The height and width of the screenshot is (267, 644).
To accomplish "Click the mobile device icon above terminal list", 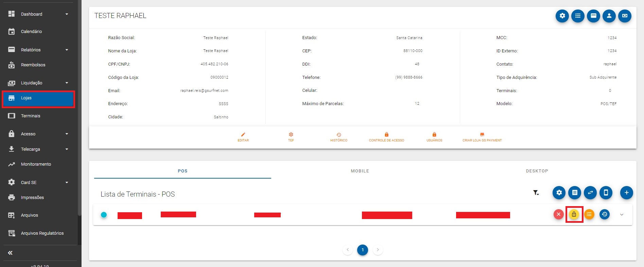I will 606,193.
